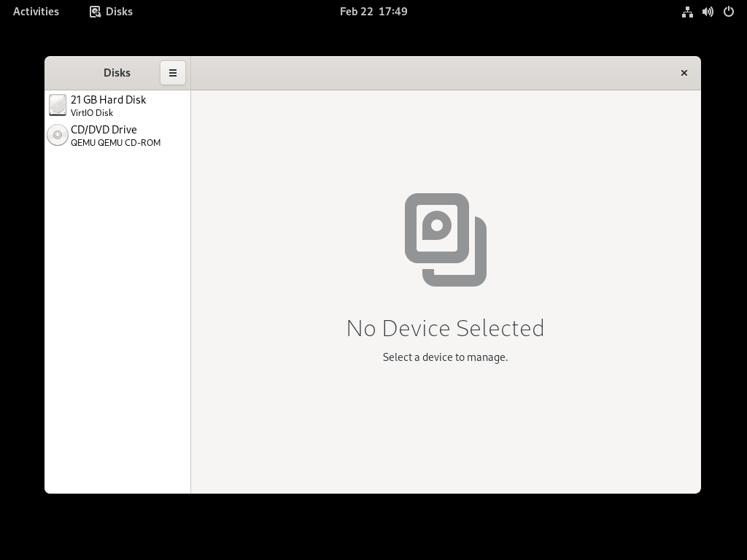
Task: Open the Activities overview
Action: pos(36,12)
